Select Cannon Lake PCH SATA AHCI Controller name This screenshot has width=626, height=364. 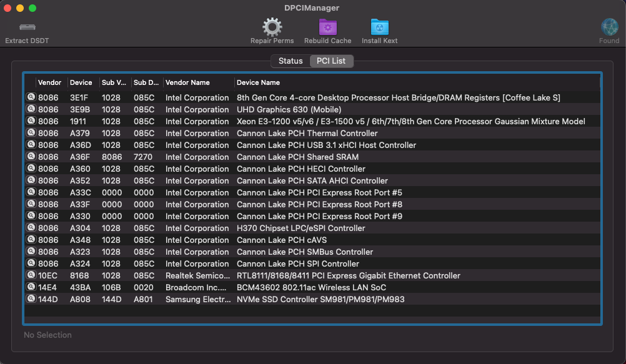pos(312,181)
